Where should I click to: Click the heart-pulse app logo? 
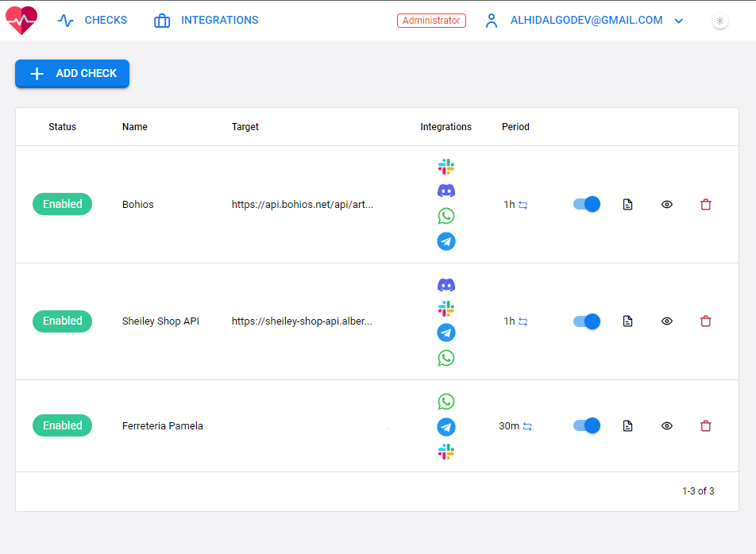21,20
